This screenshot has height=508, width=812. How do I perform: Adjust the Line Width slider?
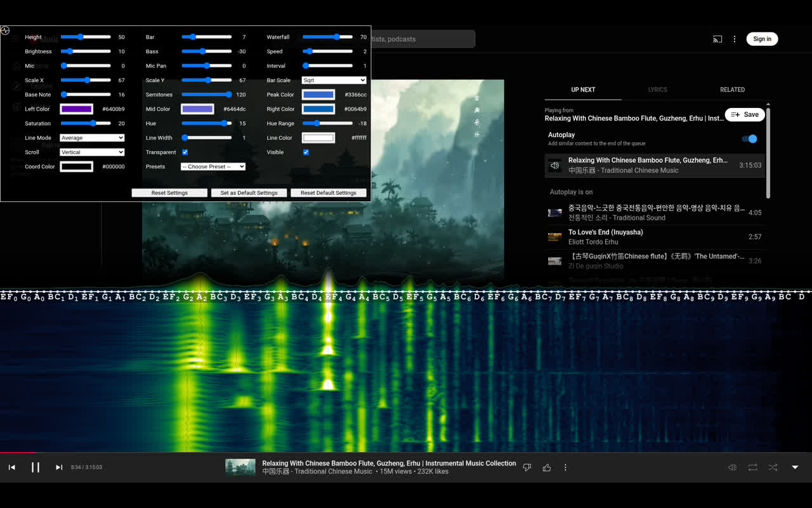coord(207,138)
